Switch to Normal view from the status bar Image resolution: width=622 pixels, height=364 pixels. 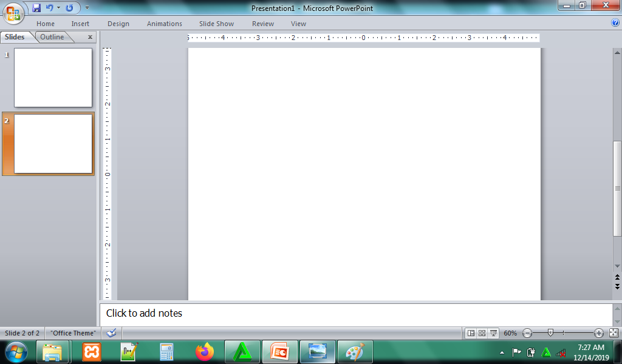tap(471, 333)
